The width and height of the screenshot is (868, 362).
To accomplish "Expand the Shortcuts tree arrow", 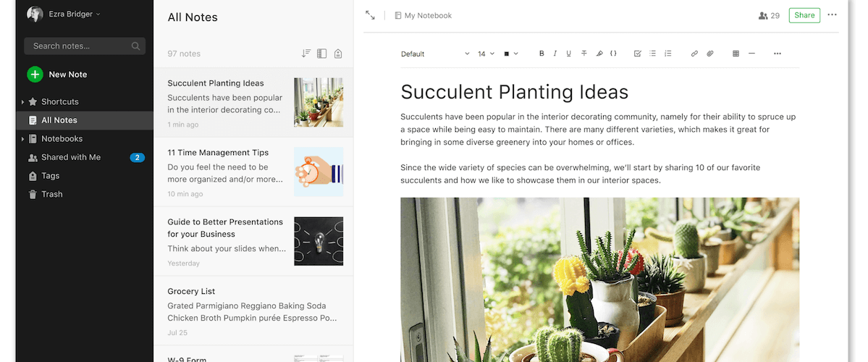I will pos(22,102).
